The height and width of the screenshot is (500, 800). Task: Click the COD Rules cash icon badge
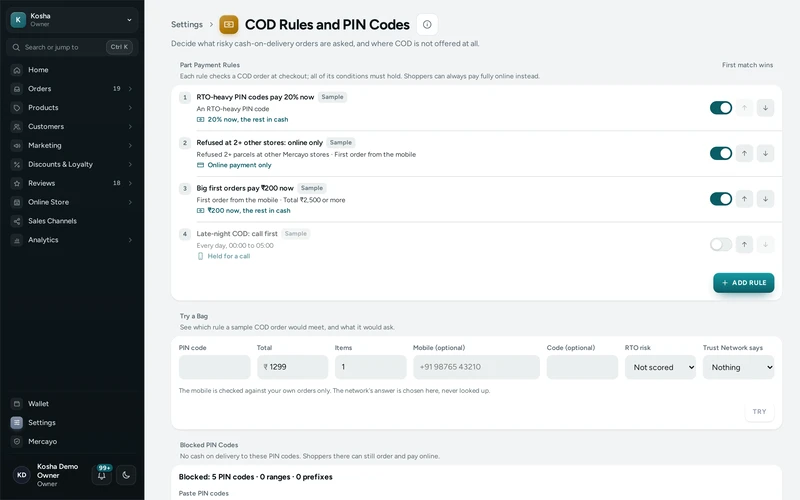(229, 24)
